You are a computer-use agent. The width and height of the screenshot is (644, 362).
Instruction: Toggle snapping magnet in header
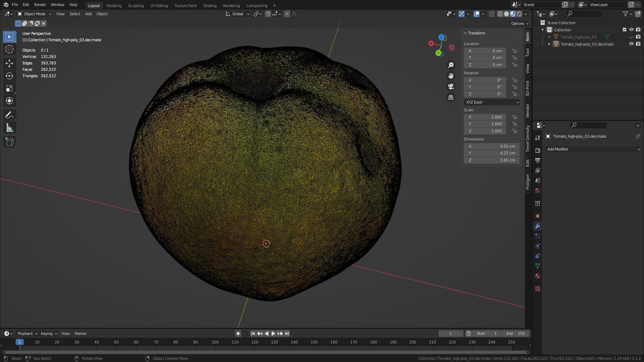[x=268, y=14]
